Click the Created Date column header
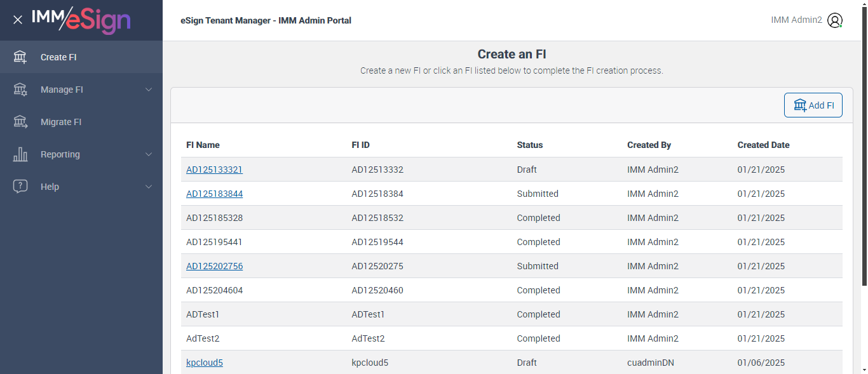 click(763, 145)
